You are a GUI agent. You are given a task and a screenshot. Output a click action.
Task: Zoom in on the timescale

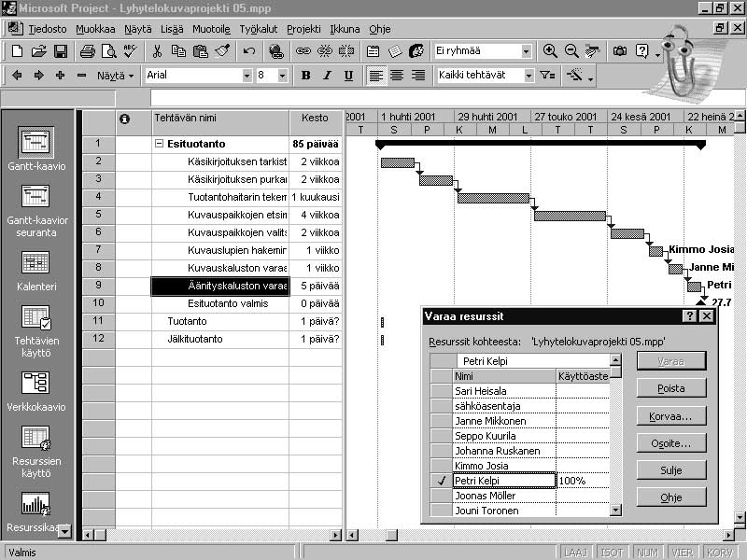point(550,51)
